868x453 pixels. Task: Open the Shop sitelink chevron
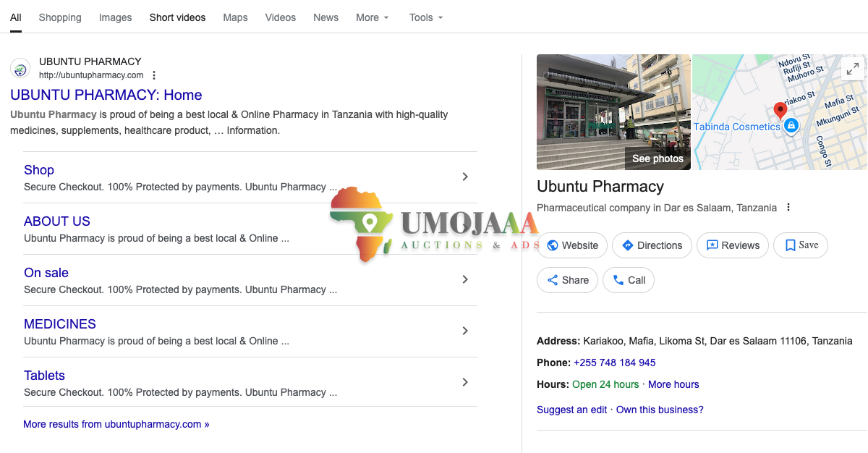[x=465, y=177]
